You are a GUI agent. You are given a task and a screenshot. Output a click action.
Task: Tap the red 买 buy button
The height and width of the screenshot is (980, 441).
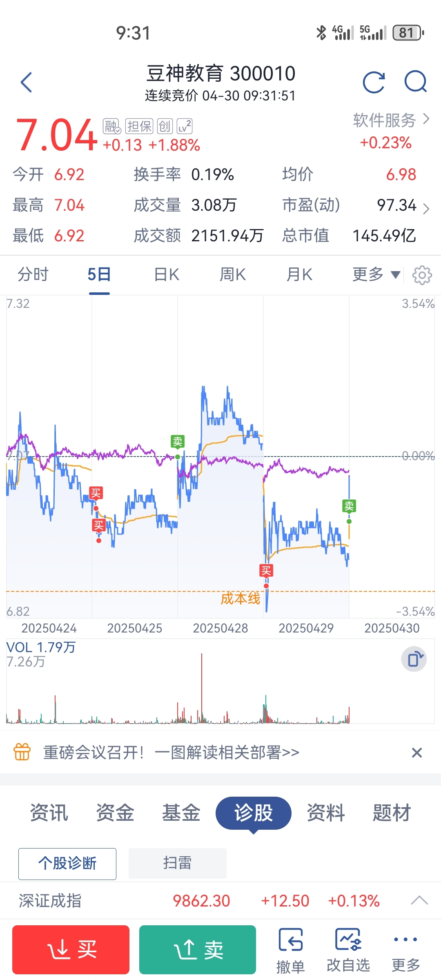pyautogui.click(x=71, y=950)
